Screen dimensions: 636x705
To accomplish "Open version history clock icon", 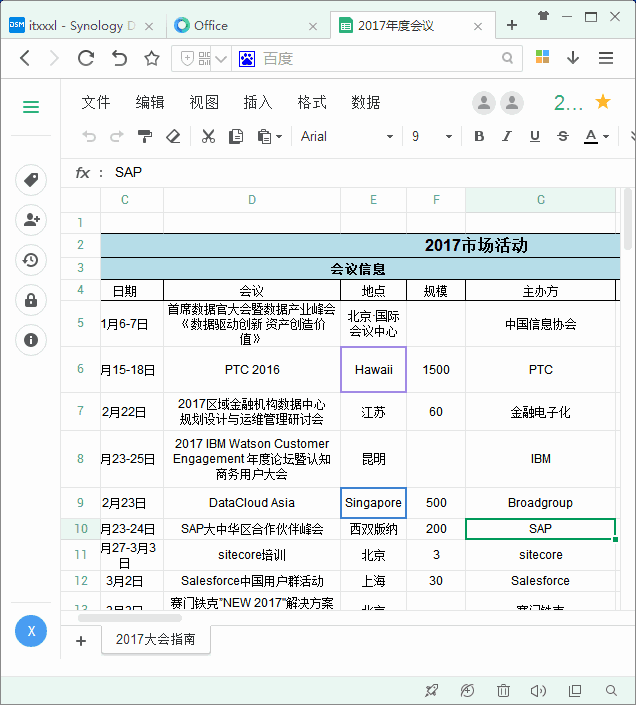I will tap(31, 260).
